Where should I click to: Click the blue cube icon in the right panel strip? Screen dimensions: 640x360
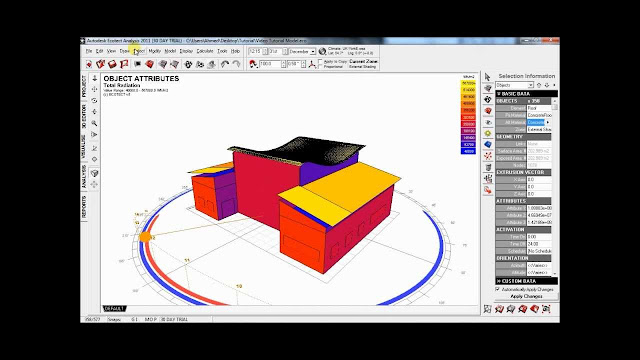point(487,144)
